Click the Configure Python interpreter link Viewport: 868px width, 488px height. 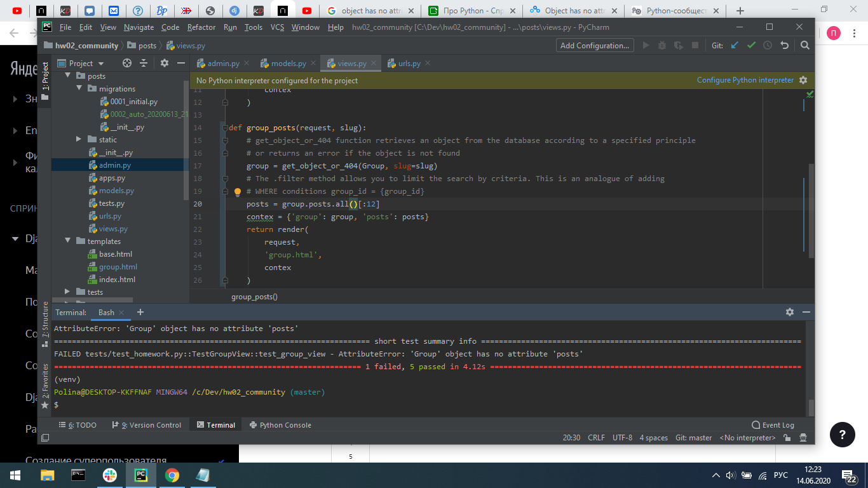point(745,80)
